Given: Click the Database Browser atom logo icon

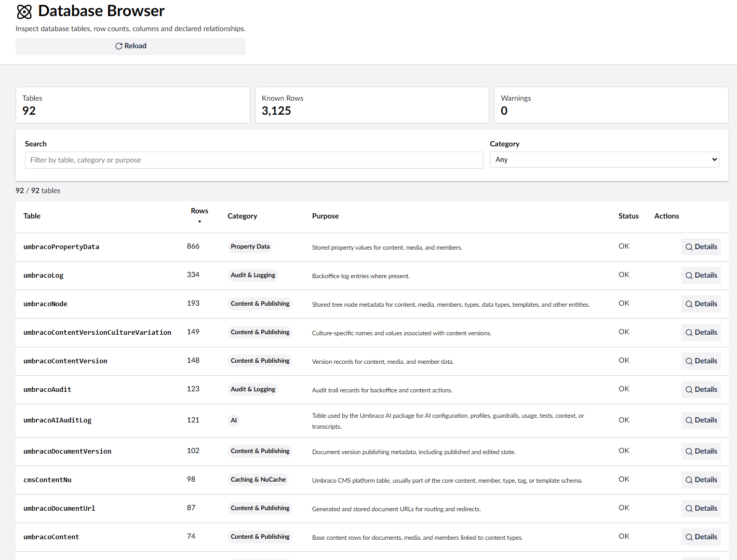Looking at the screenshot, I should (x=24, y=11).
